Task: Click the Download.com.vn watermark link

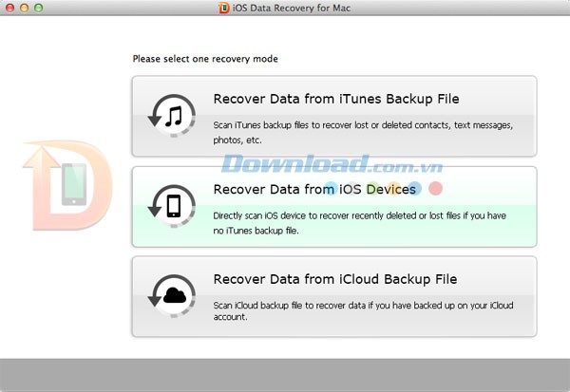Action: point(351,164)
